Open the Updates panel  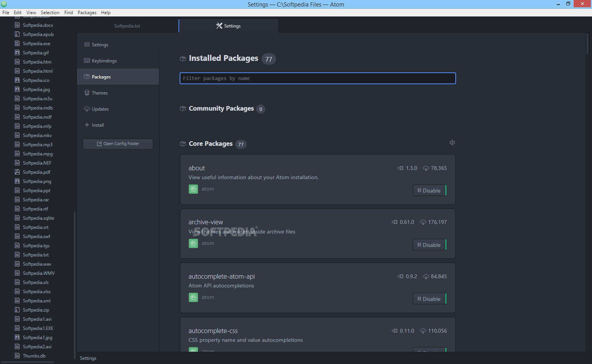118,109
